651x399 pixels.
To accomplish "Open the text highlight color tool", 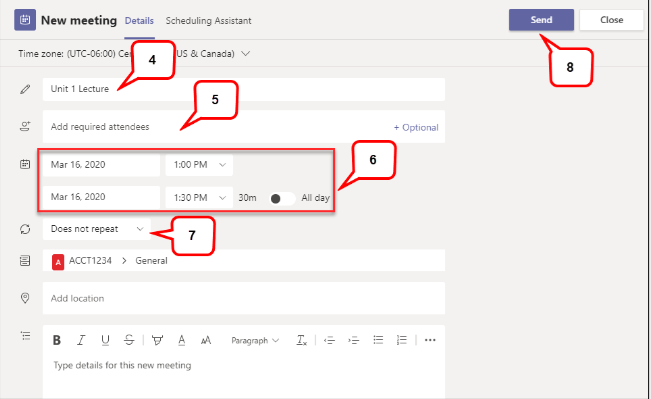I will click(157, 340).
